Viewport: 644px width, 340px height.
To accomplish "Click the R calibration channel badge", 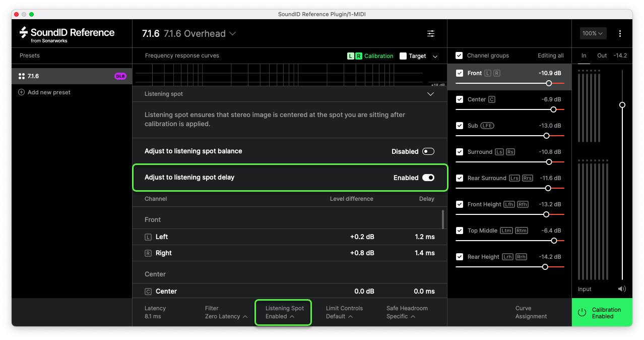I will point(359,56).
